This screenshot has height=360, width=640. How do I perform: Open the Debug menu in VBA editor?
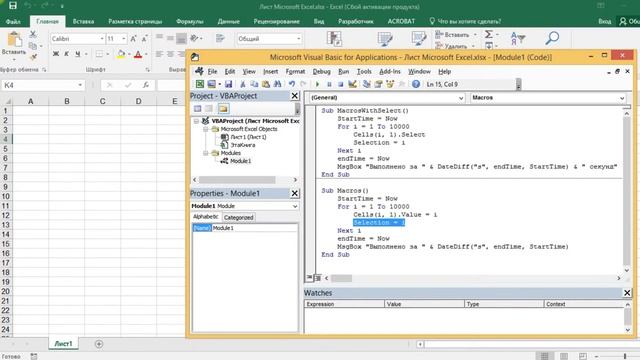(x=321, y=71)
